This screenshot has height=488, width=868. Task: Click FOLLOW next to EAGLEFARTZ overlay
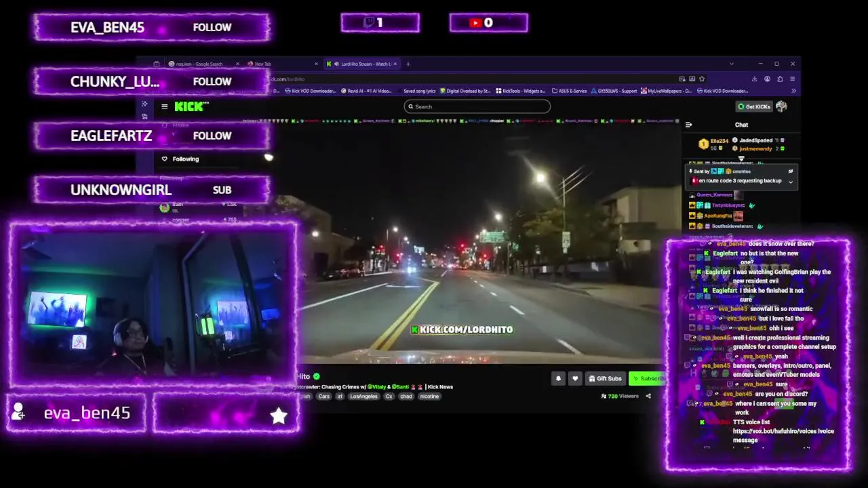click(x=212, y=136)
